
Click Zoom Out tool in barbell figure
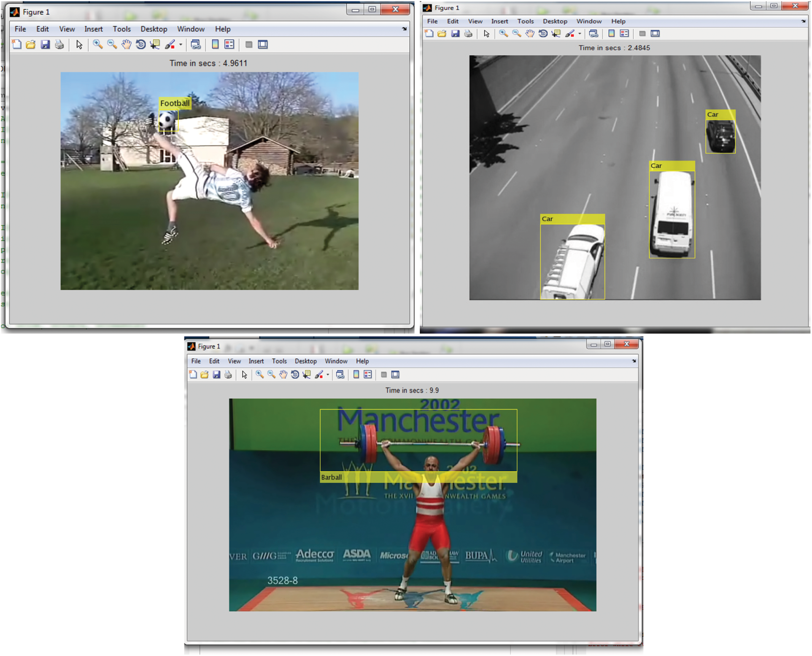pyautogui.click(x=271, y=375)
